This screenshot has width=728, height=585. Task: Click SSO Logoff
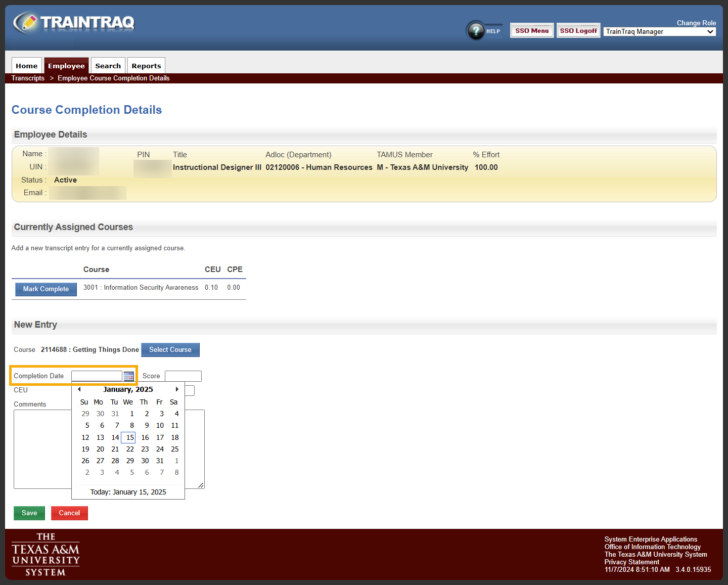coord(578,30)
